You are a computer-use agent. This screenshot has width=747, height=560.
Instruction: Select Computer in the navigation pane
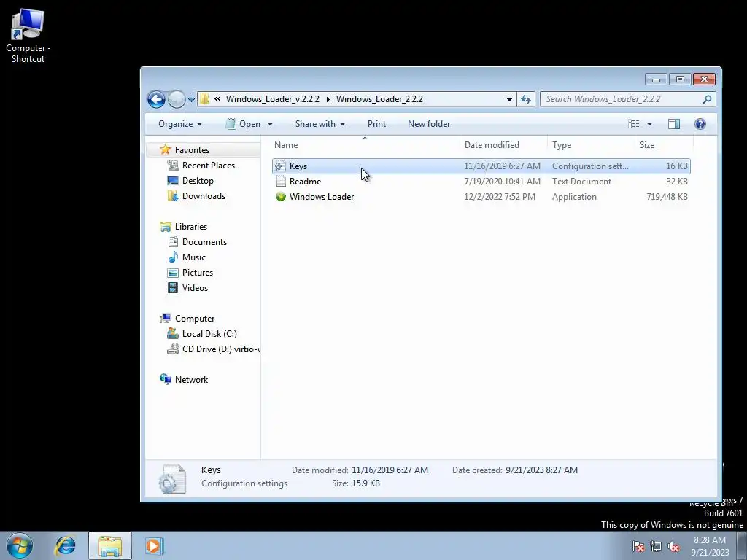click(194, 319)
